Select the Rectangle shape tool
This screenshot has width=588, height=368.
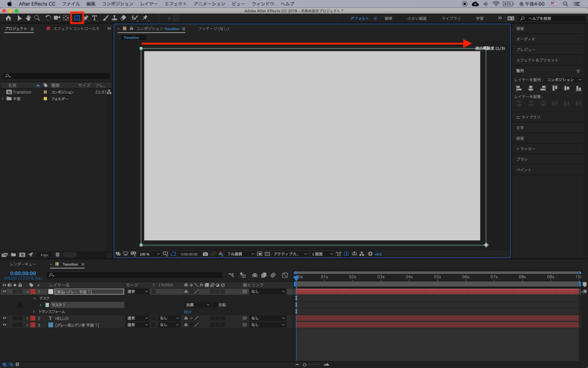point(76,18)
